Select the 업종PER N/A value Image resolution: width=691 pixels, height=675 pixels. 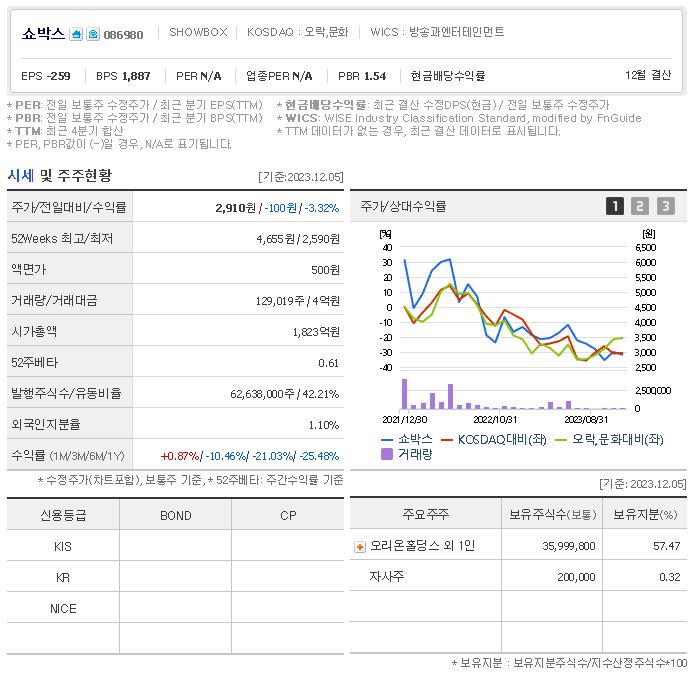click(279, 76)
